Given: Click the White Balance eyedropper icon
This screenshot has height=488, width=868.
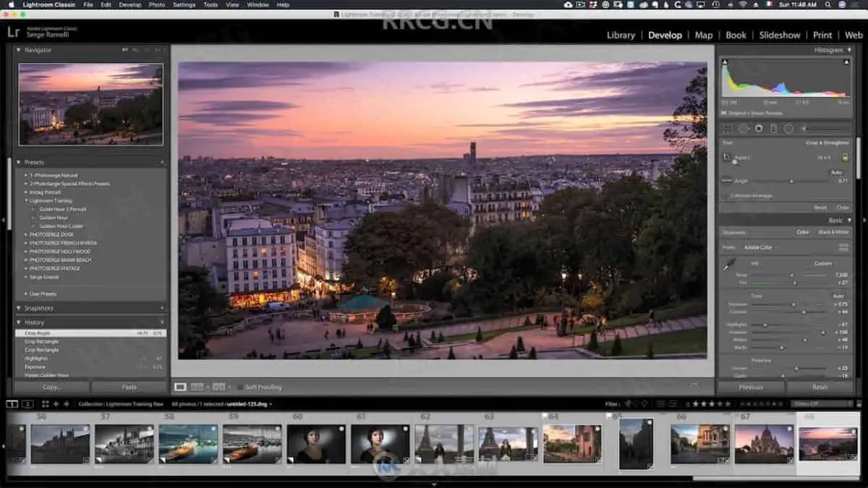Looking at the screenshot, I should (728, 266).
